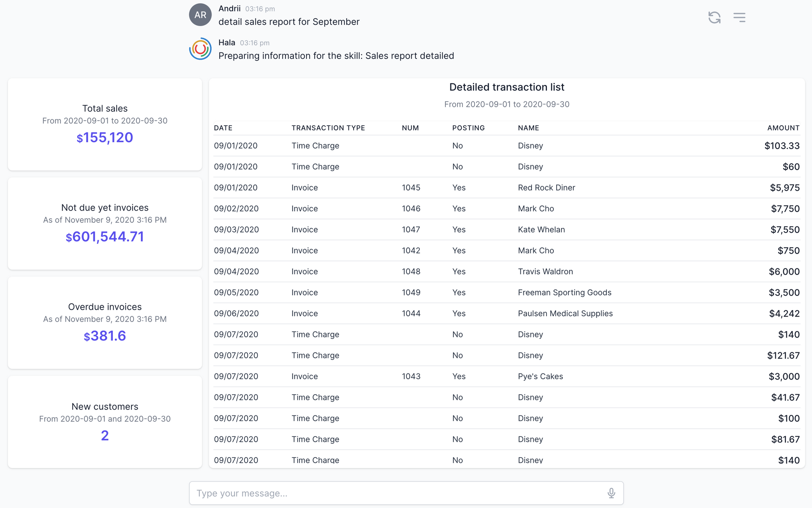Open the Total sales card
Image resolution: width=812 pixels, height=508 pixels.
pyautogui.click(x=105, y=124)
